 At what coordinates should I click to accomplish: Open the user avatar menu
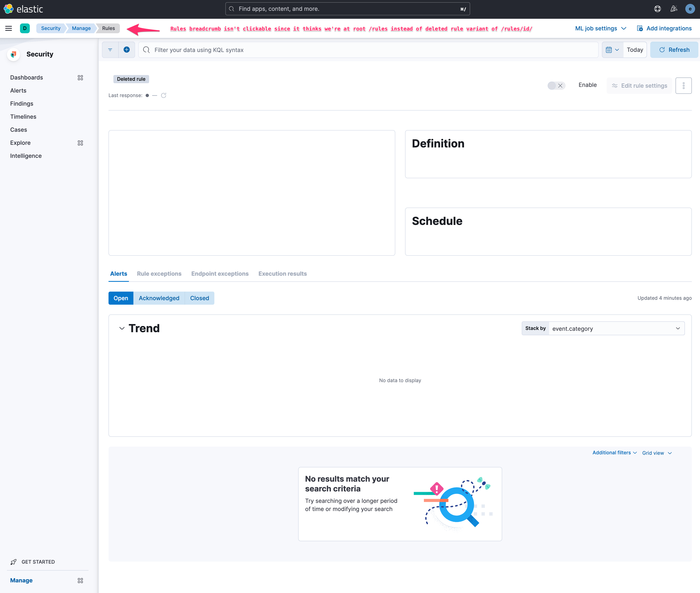click(x=690, y=9)
